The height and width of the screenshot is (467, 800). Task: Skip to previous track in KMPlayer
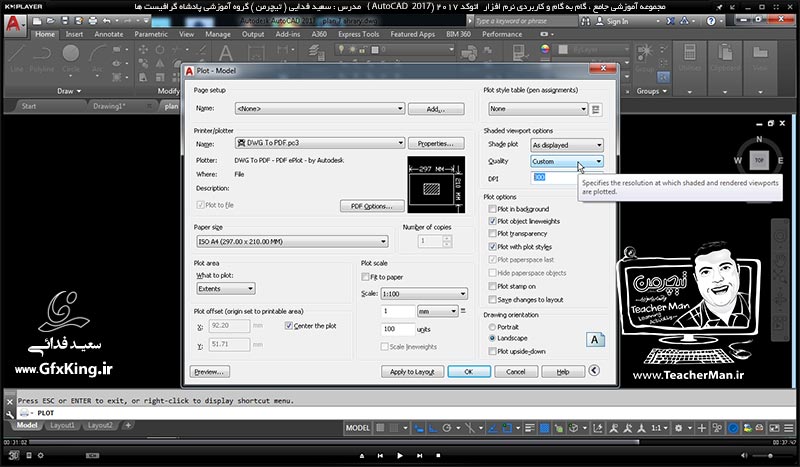point(380,455)
